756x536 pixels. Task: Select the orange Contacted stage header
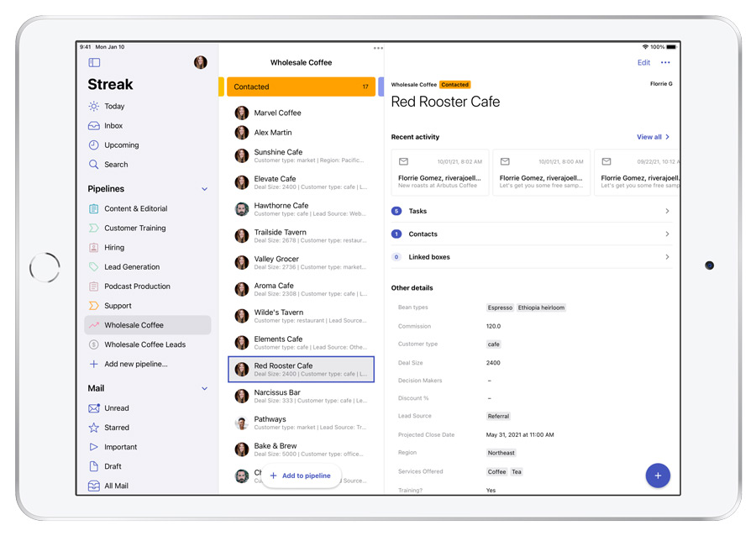click(301, 87)
